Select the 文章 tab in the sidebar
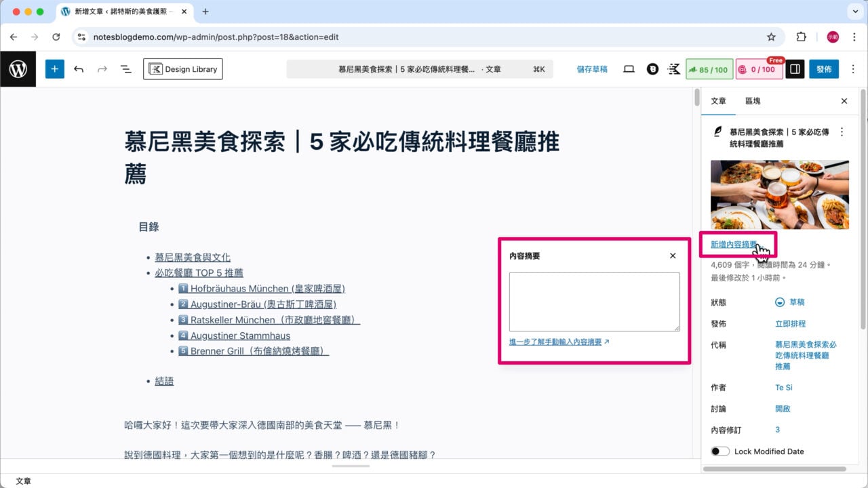The image size is (868, 488). coord(718,101)
